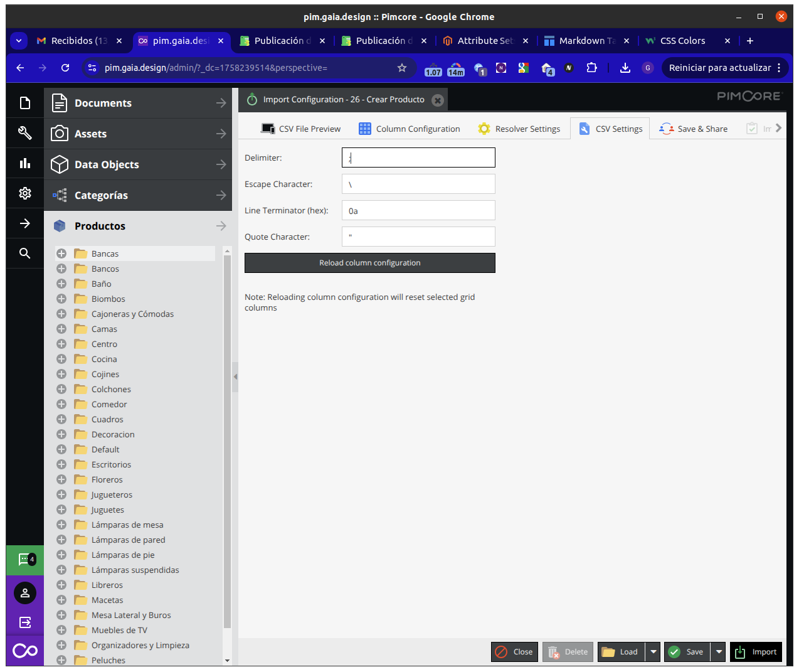Close the Import Configuration tab
799x672 pixels.
click(x=438, y=100)
